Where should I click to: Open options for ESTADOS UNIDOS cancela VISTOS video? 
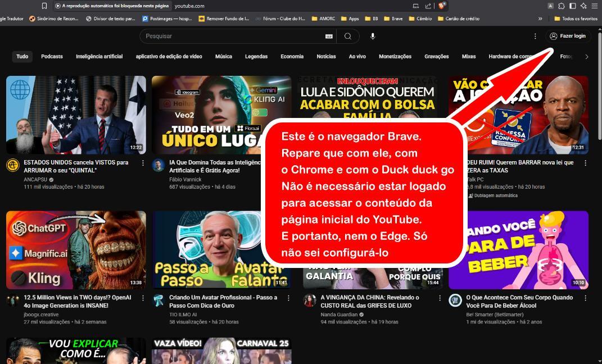pyautogui.click(x=143, y=163)
